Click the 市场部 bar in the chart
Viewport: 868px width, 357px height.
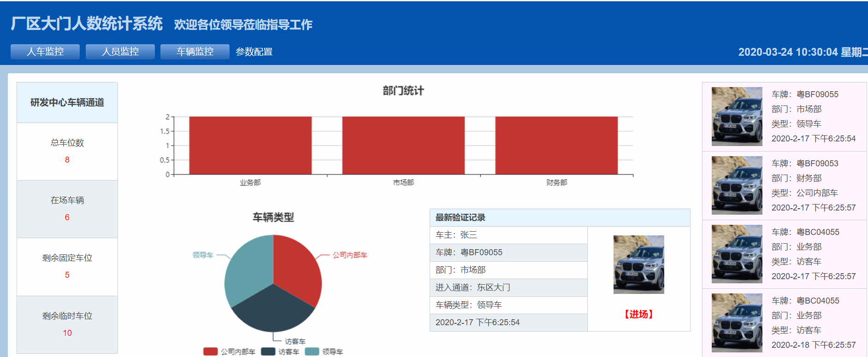pos(403,146)
